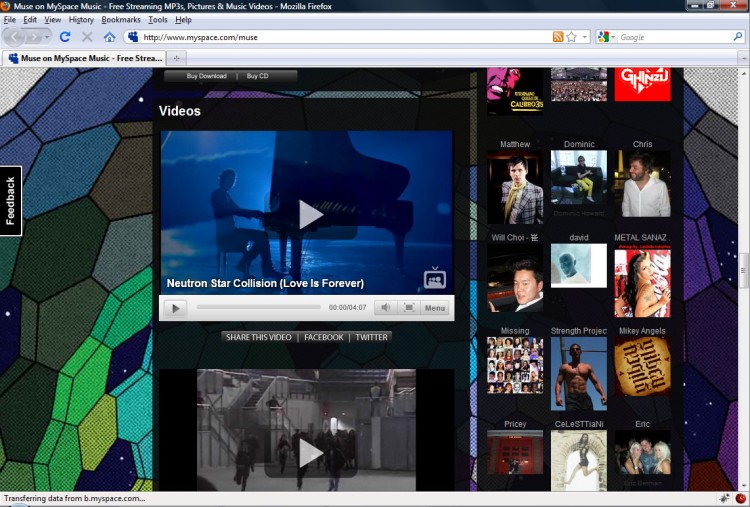
Task: Click the page vertical scrollbar thumb
Action: pos(744,271)
